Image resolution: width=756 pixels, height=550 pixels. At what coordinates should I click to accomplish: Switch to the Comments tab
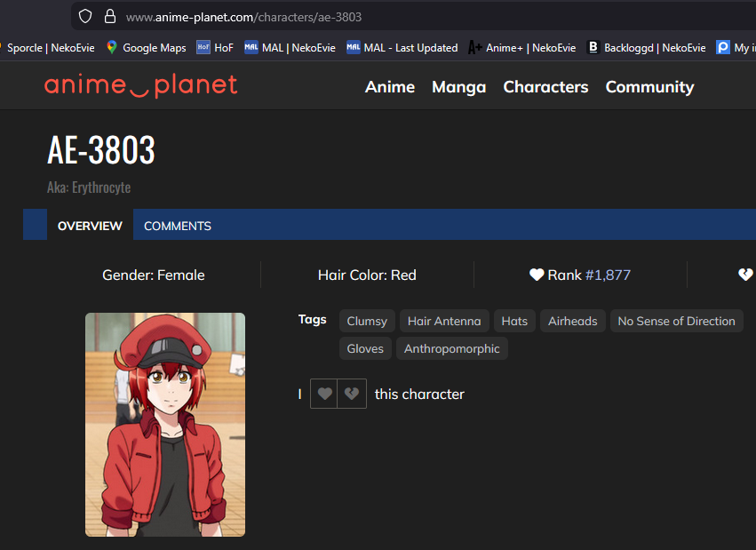(178, 226)
